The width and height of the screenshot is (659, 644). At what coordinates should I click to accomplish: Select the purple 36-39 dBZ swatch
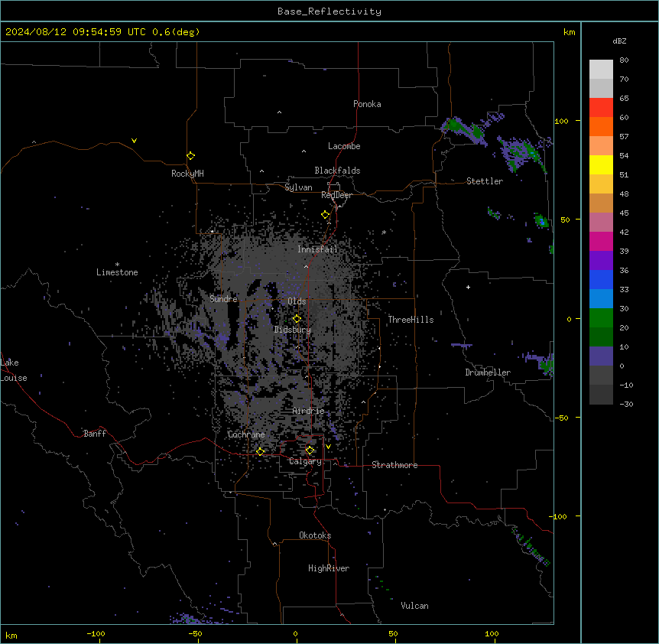(x=601, y=261)
